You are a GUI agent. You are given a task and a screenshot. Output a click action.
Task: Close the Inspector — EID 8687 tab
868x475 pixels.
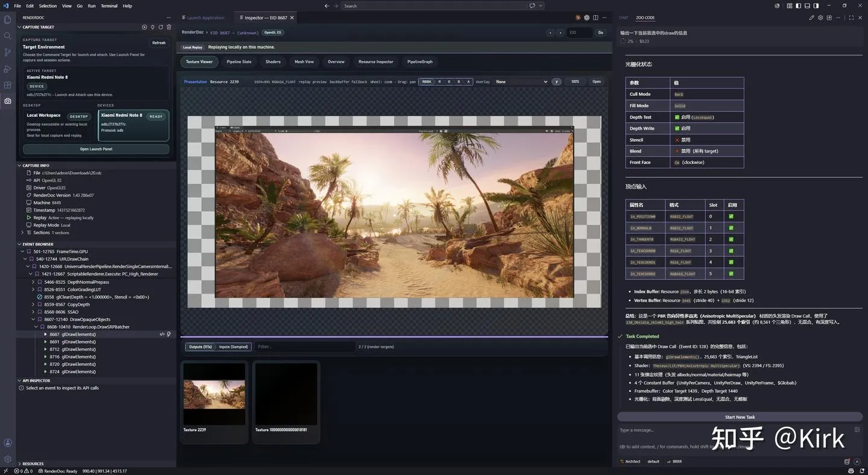pos(292,17)
